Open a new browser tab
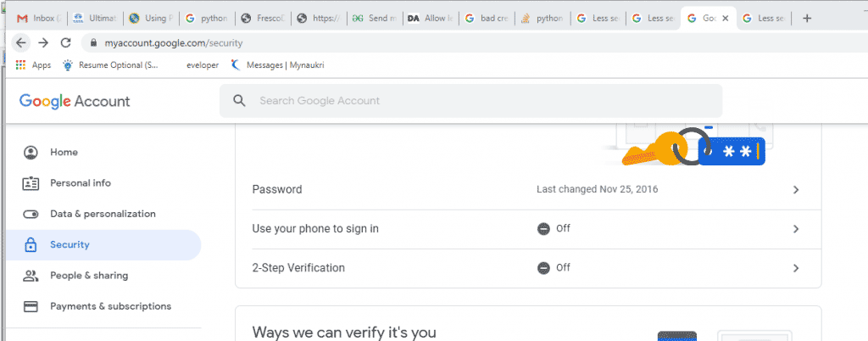This screenshot has width=868, height=341. point(807,18)
